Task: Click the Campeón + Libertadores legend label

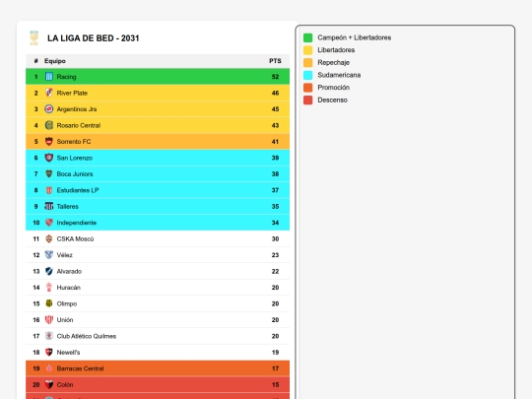Action: coord(355,37)
